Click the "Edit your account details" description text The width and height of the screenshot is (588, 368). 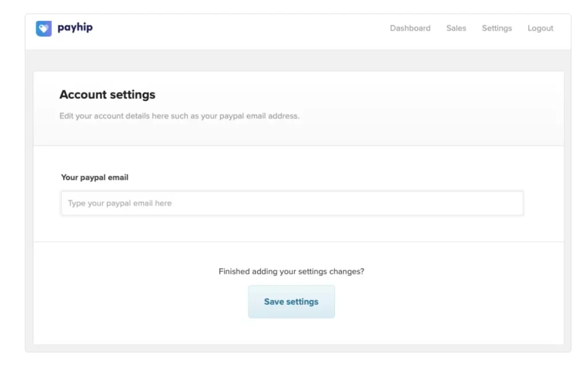(144, 116)
